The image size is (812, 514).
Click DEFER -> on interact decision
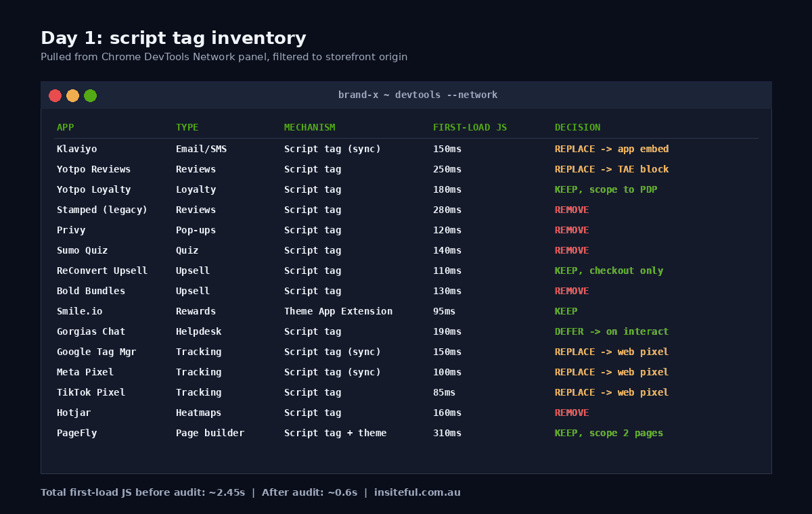coord(612,331)
